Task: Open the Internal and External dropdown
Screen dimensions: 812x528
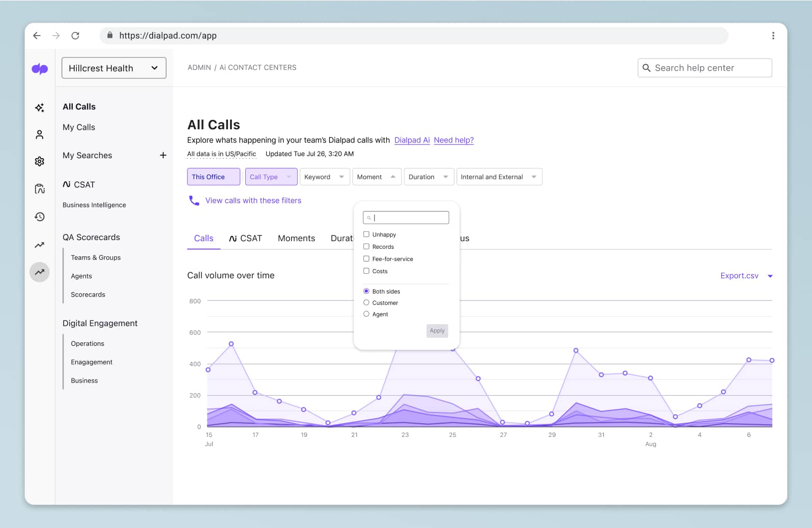Action: pos(499,177)
